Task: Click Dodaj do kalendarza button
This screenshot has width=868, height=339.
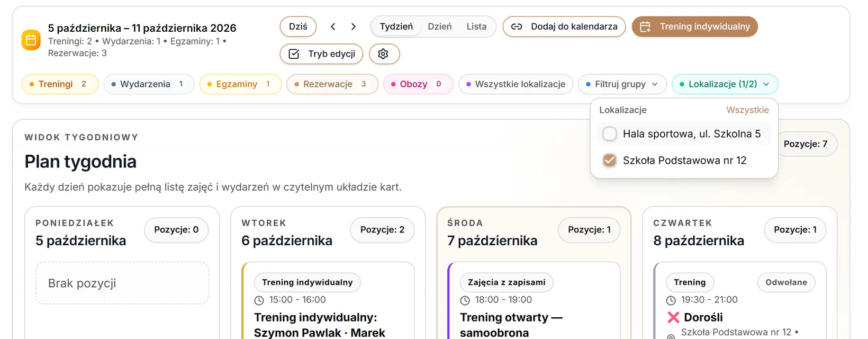Action: pos(564,26)
